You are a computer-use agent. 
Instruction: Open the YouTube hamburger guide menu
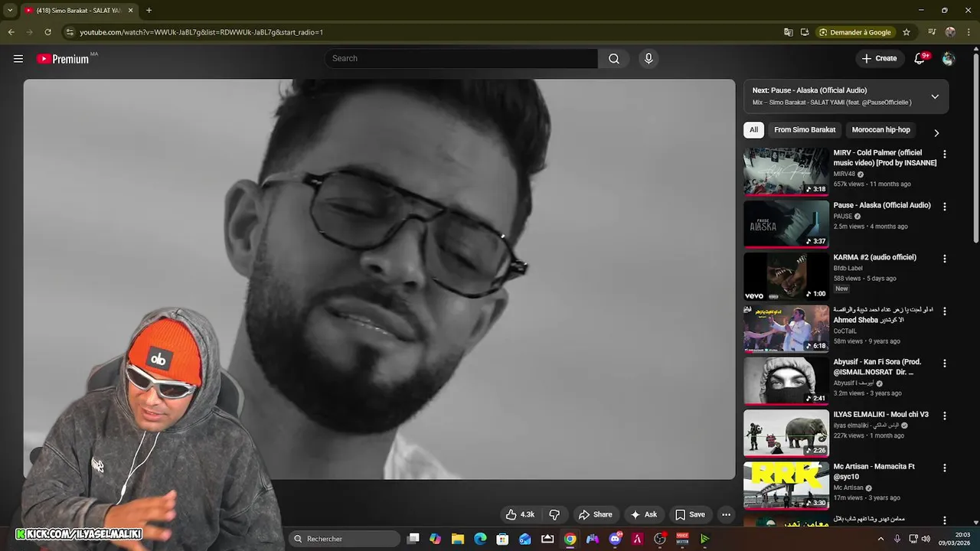coord(18,59)
